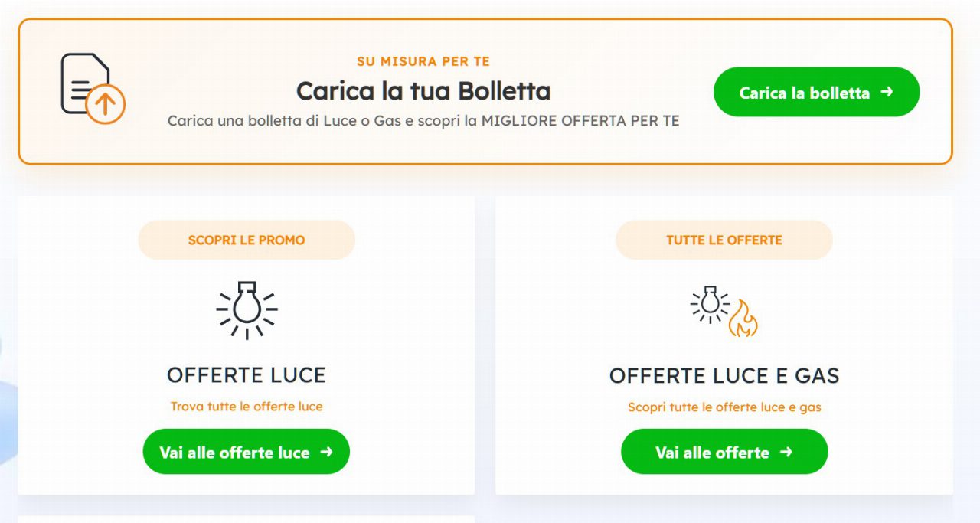The width and height of the screenshot is (980, 523).
Task: Click the small light bulb icon beside the flame
Action: pyautogui.click(x=710, y=304)
